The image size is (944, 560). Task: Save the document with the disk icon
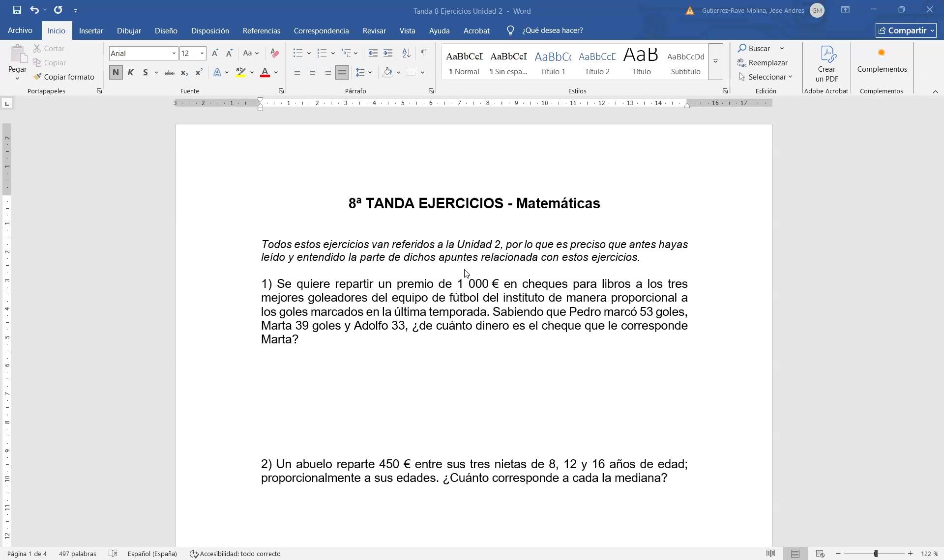pos(17,10)
